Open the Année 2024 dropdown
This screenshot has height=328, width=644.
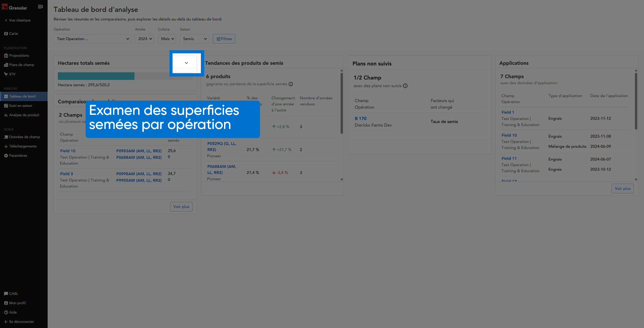[x=145, y=39]
